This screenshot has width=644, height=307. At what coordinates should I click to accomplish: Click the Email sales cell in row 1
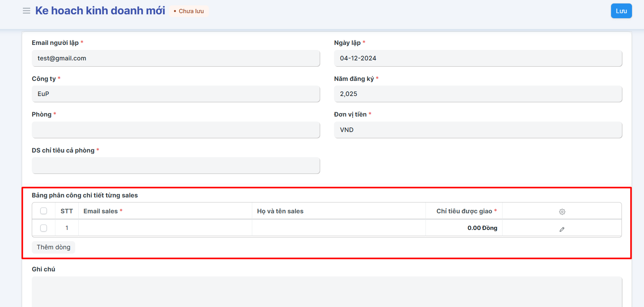click(165, 228)
